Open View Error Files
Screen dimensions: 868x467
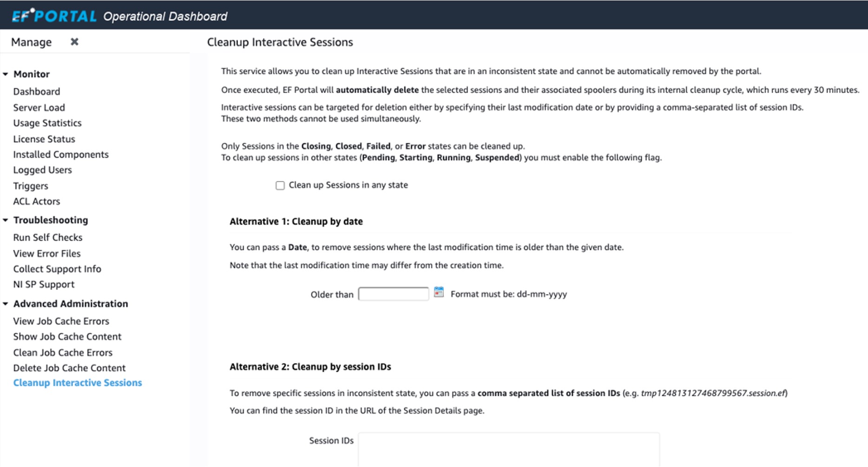[x=47, y=254]
